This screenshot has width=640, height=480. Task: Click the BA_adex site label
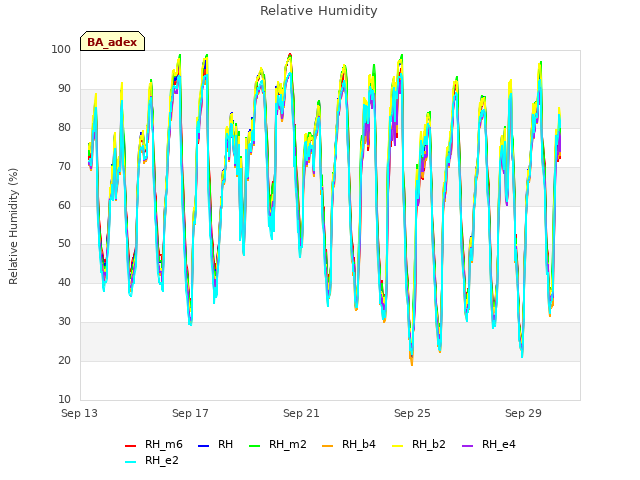[x=112, y=42]
